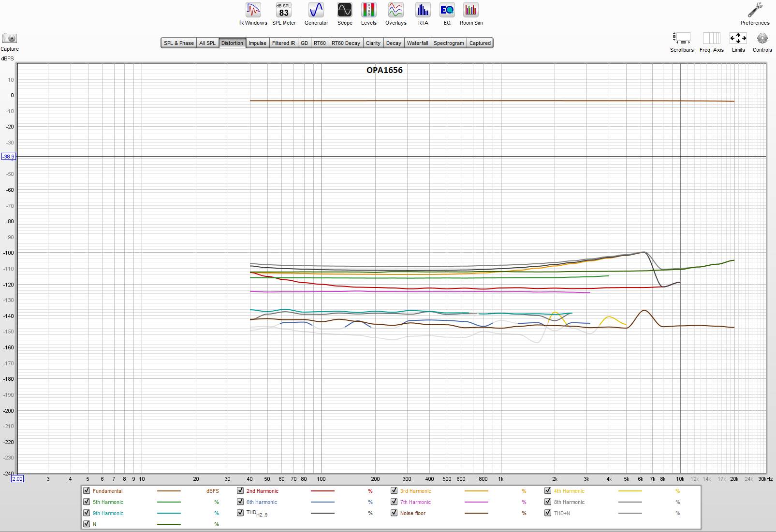776x532 pixels.
Task: Open the Overlays window
Action: click(396, 14)
